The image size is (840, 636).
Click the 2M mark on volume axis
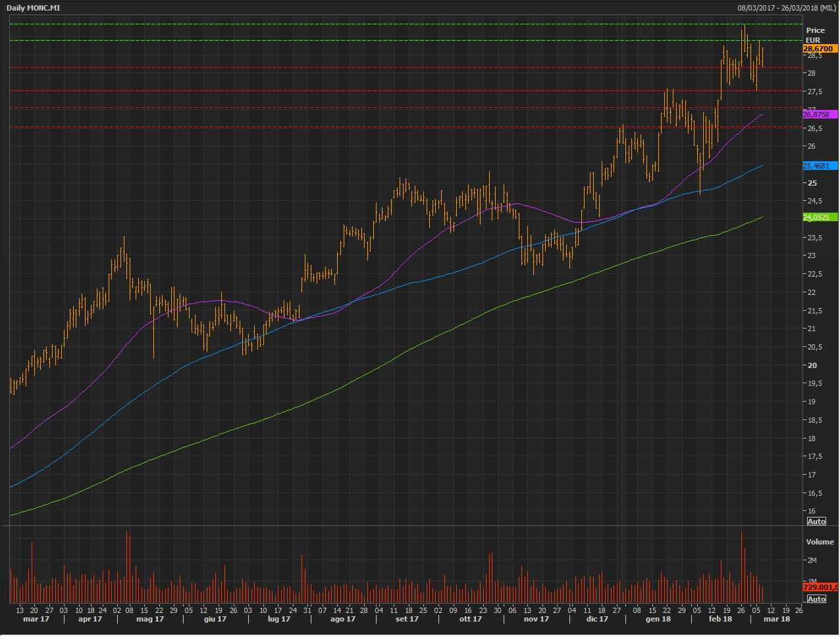pos(812,560)
